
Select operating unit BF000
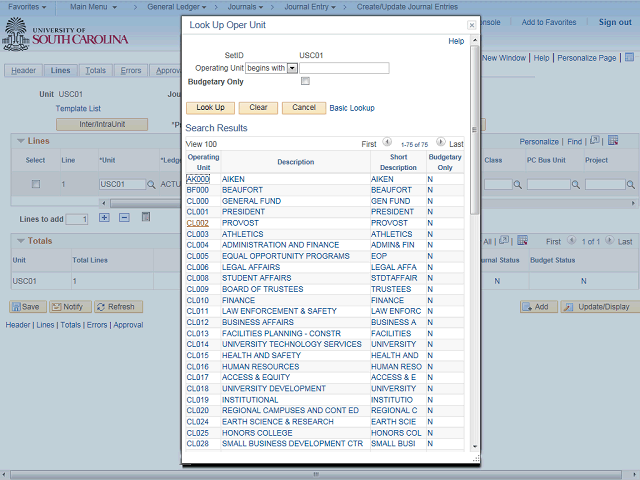click(x=198, y=190)
